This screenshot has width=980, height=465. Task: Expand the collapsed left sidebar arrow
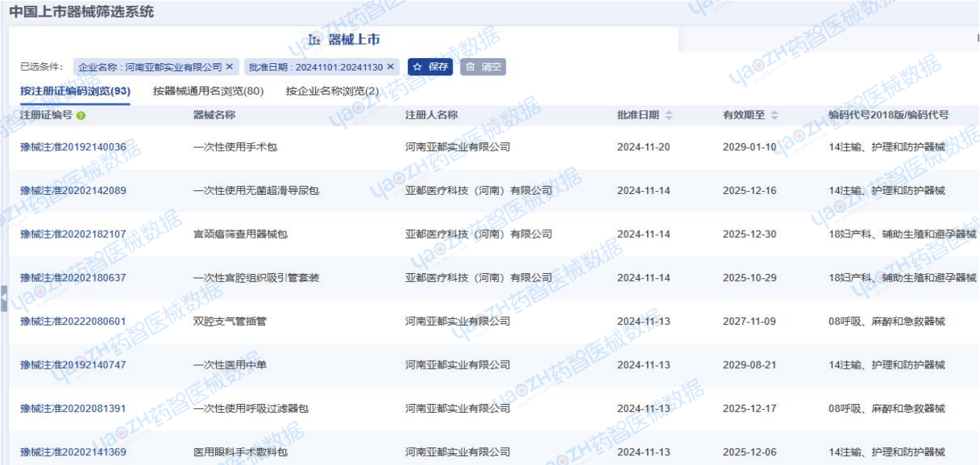point(4,299)
